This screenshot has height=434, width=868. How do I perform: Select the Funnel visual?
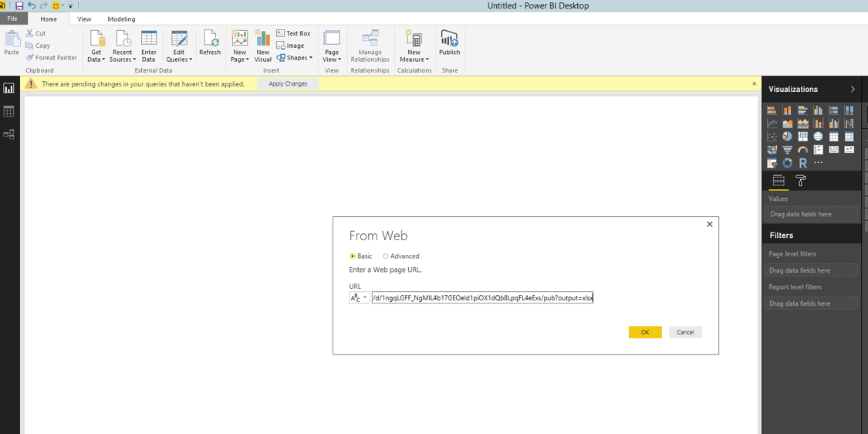pos(787,150)
